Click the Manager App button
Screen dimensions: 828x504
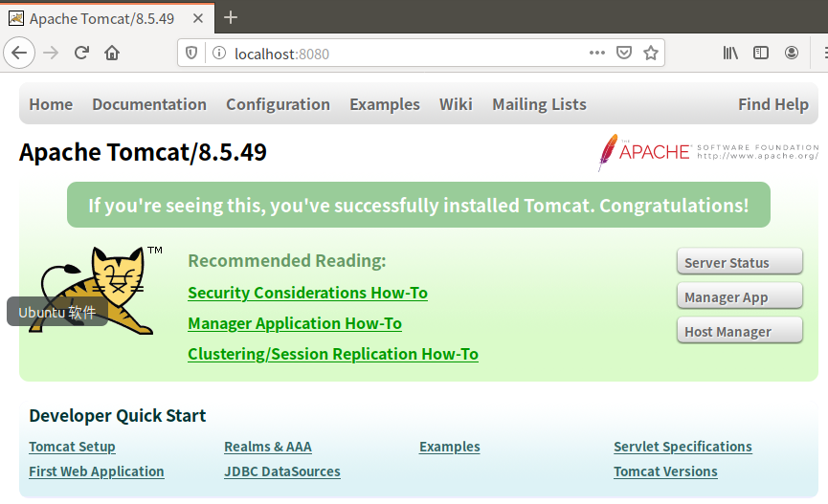pyautogui.click(x=740, y=296)
